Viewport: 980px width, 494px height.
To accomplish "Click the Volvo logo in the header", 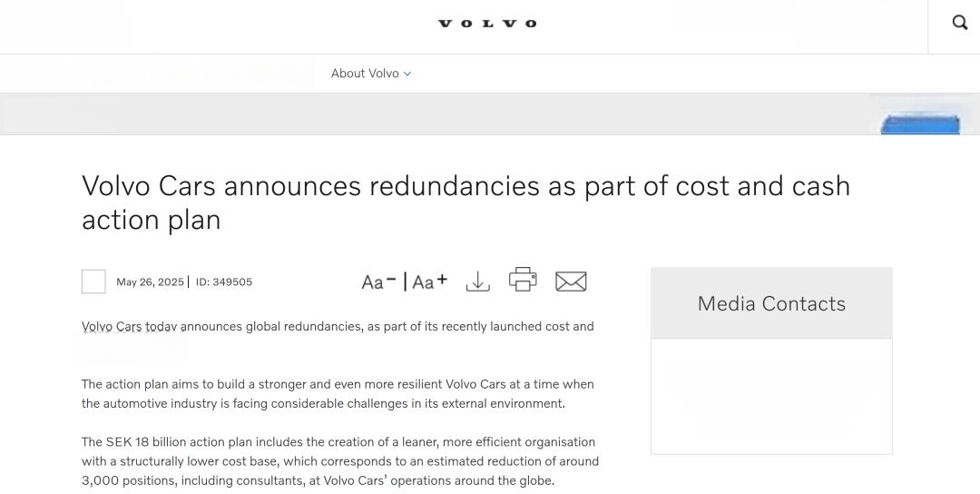I will tap(487, 24).
